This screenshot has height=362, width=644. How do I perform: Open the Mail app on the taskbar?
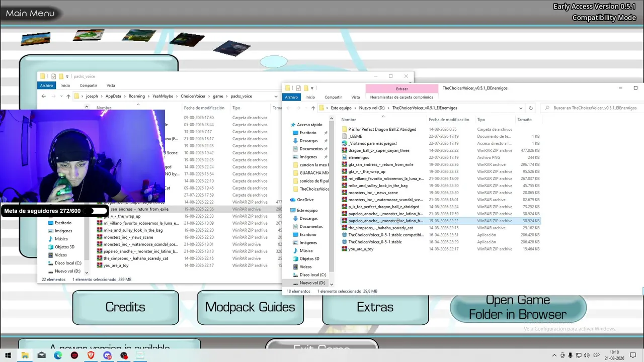[x=41, y=355]
